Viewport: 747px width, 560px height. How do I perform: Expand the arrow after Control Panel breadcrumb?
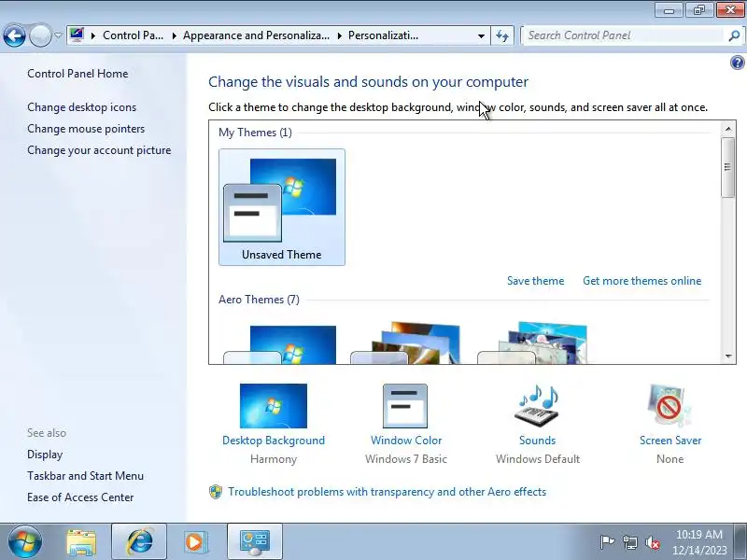[175, 35]
